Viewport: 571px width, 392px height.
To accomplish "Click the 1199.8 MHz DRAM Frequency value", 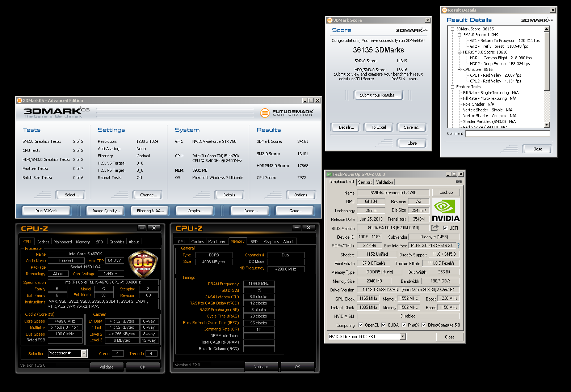I will (x=259, y=284).
